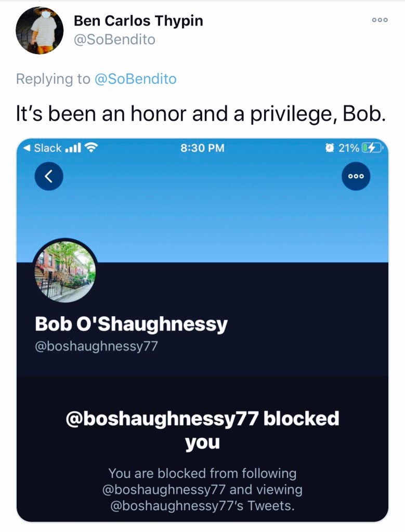This screenshot has height=532, width=405.
Task: Click the tweet text "It's been an honor"
Action: pyautogui.click(x=201, y=114)
